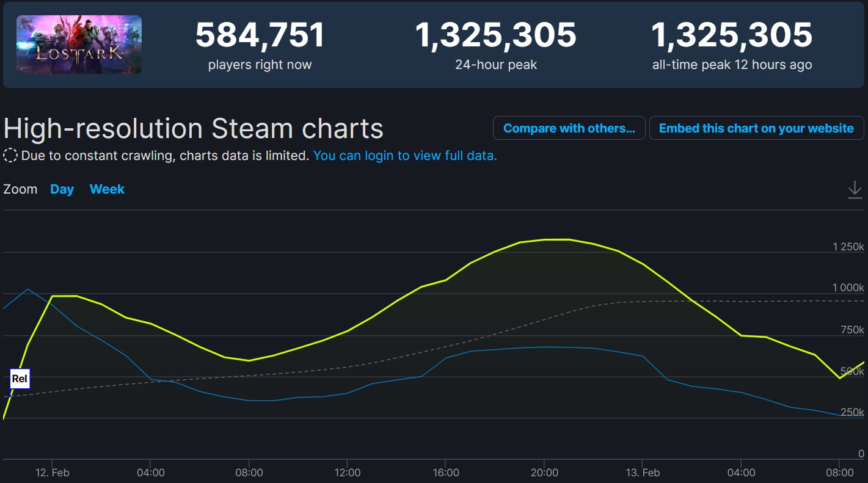Click the '1 250k' y-axis label
This screenshot has height=483, width=868.
tap(848, 247)
